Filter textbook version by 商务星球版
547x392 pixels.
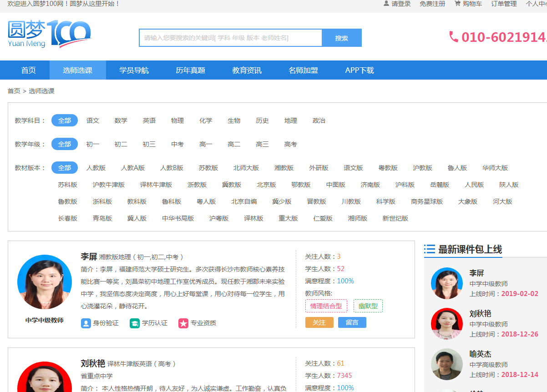tap(427, 201)
